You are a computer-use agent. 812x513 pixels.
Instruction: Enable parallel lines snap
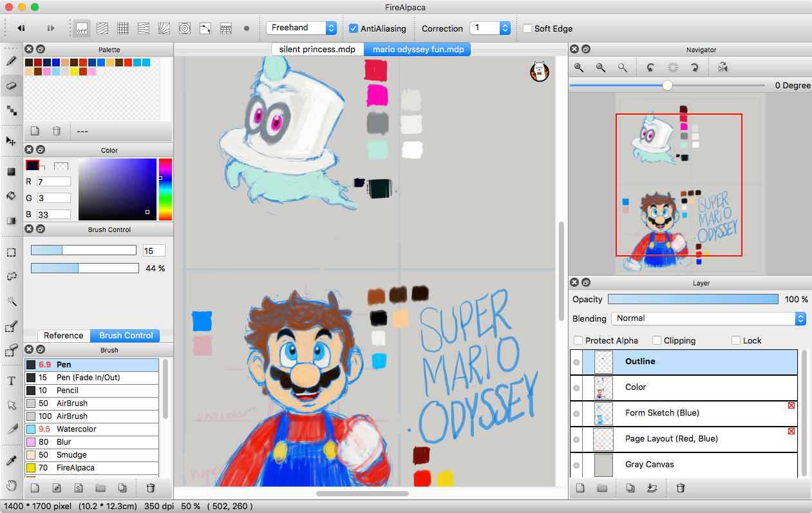(102, 28)
